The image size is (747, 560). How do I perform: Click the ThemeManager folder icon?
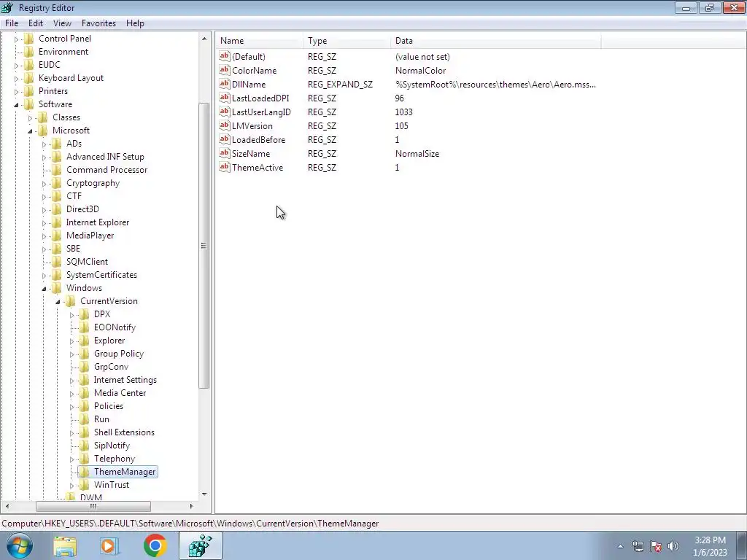(x=85, y=472)
